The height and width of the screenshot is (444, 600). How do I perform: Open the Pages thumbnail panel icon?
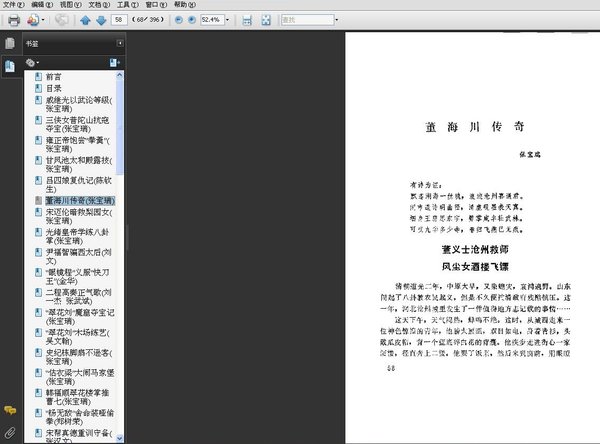(10, 43)
